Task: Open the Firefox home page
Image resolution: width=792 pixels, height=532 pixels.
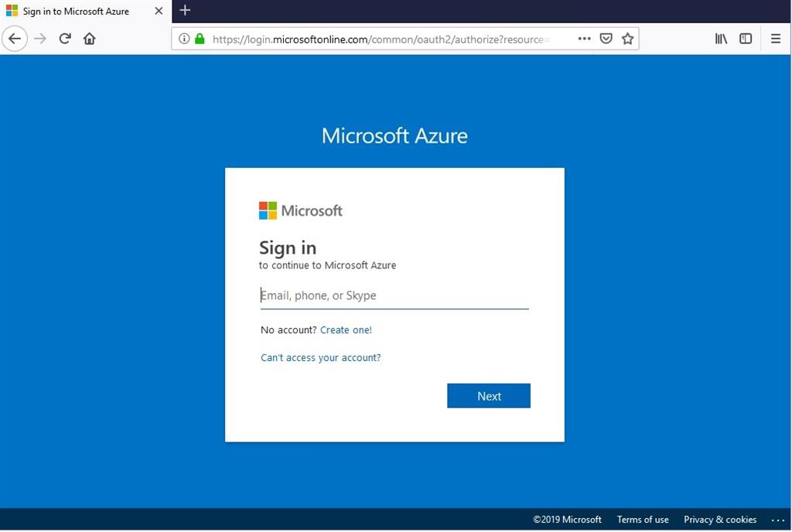Action: pyautogui.click(x=89, y=38)
